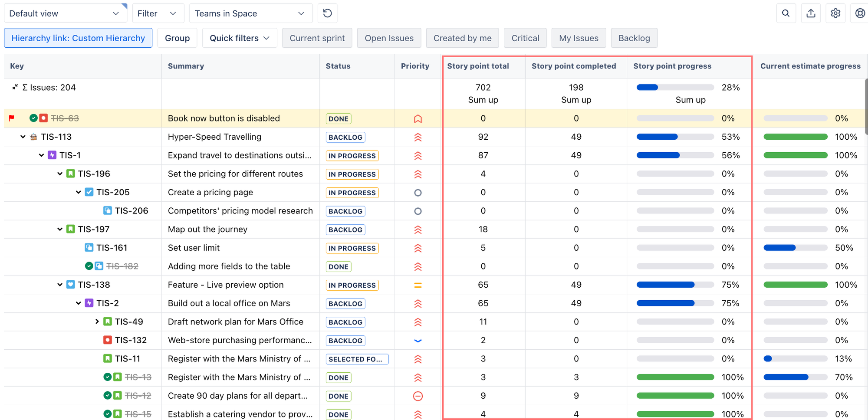Toggle the Critical quick filter
Viewport: 868px width, 420px height.
pyautogui.click(x=525, y=38)
